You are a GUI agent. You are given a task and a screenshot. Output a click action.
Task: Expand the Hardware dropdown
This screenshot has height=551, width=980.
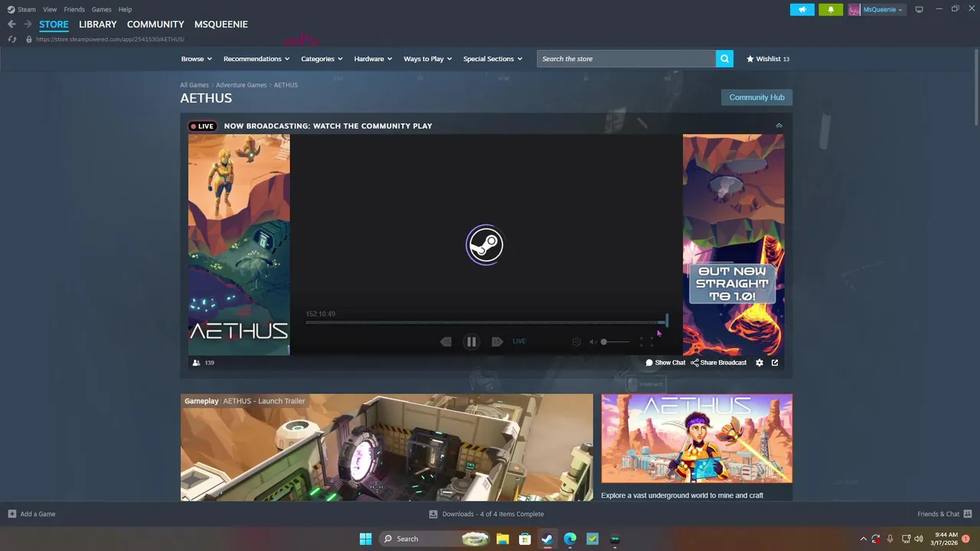pos(373,59)
